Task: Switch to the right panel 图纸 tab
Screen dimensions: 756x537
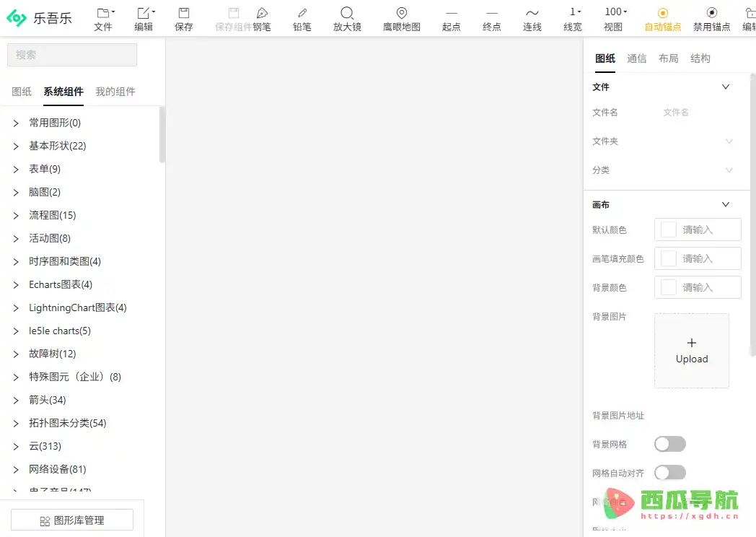Action: coord(605,59)
